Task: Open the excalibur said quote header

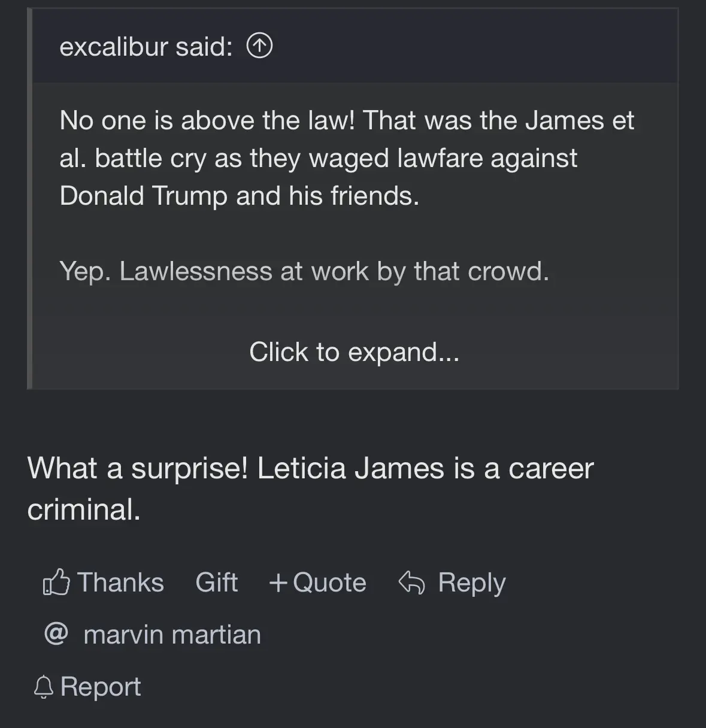Action: click(x=355, y=46)
